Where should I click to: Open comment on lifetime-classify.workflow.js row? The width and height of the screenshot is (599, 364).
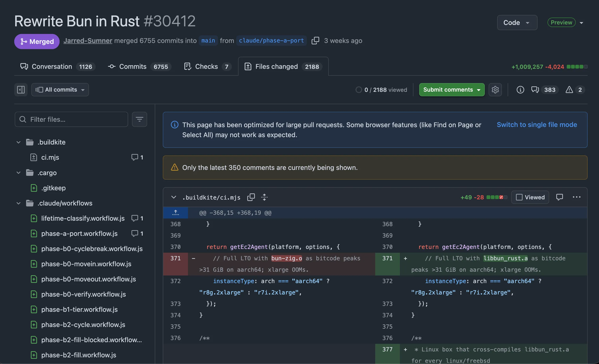coord(137,218)
